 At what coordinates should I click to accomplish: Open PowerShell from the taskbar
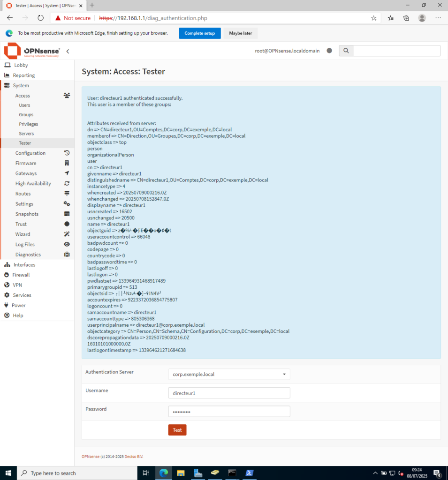click(249, 473)
